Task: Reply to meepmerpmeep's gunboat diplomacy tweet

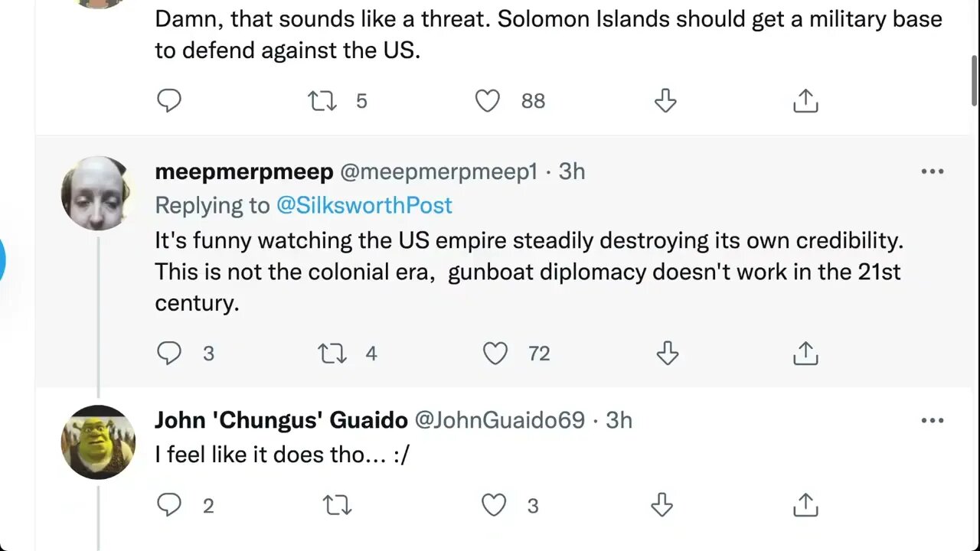Action: click(x=168, y=353)
